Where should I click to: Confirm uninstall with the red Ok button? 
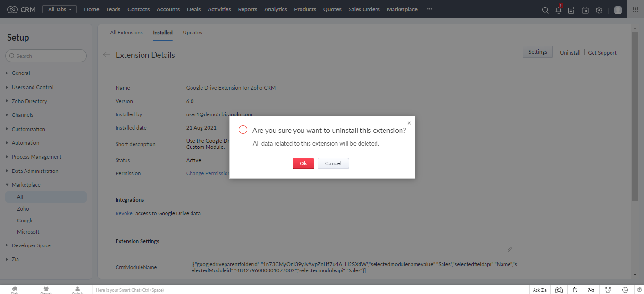(303, 163)
